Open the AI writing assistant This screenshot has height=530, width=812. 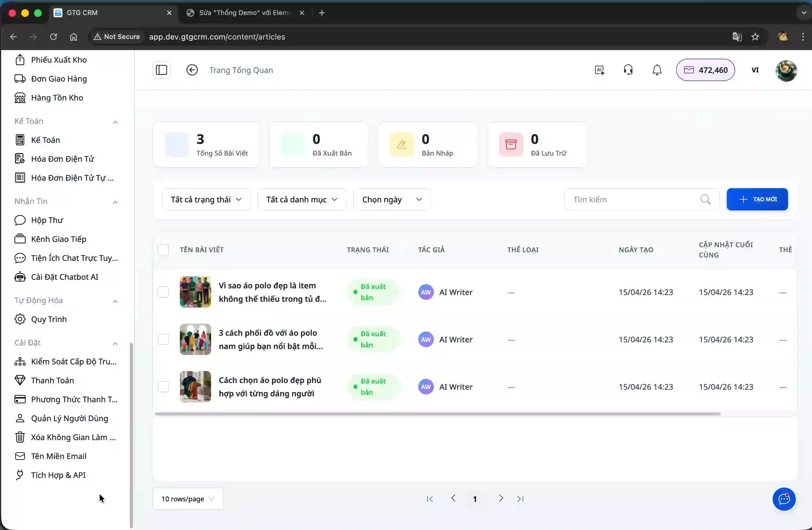pos(600,70)
